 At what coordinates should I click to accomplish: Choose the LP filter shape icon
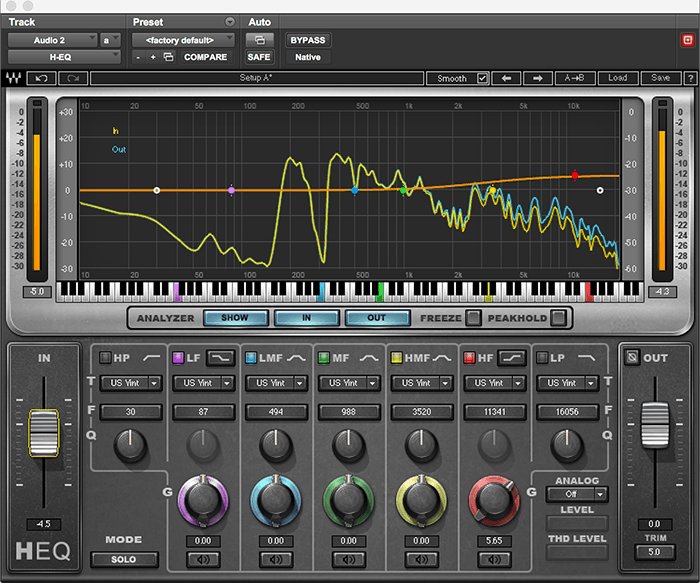click(586, 358)
